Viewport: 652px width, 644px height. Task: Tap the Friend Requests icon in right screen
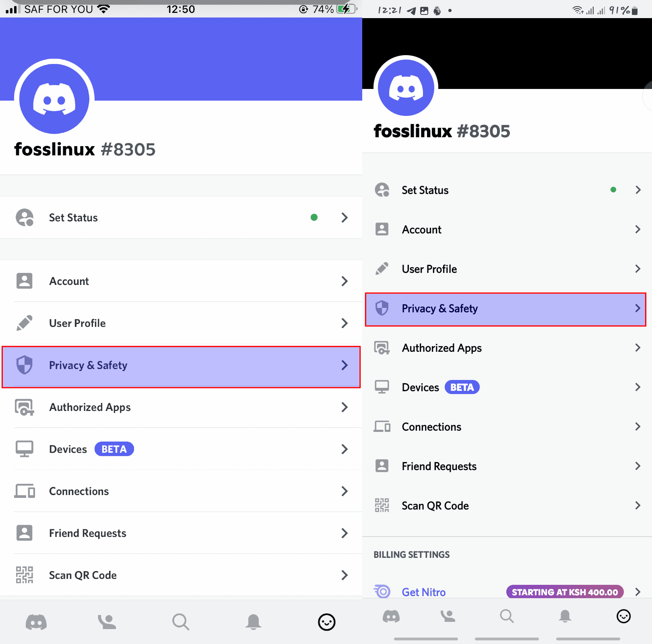pos(382,466)
